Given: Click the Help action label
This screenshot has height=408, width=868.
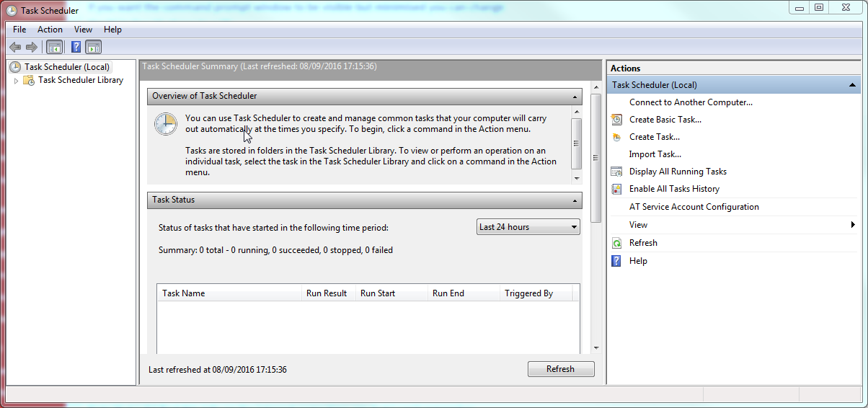Looking at the screenshot, I should [x=638, y=261].
